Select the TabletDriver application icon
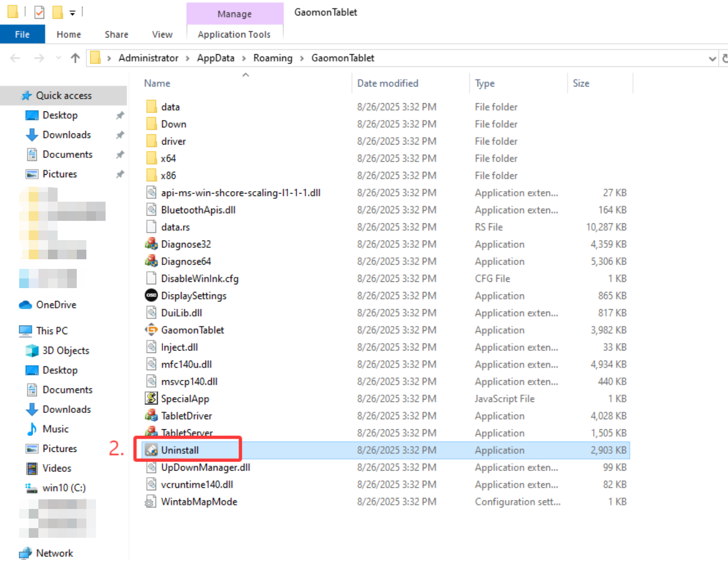Image resolution: width=728 pixels, height=569 pixels. coord(151,416)
